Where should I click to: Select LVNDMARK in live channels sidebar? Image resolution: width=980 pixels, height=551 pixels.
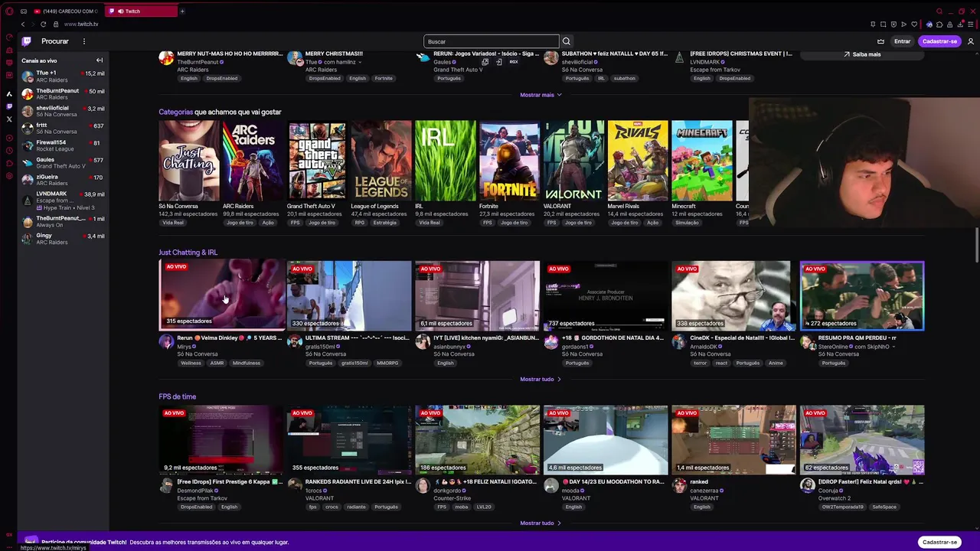click(x=63, y=201)
